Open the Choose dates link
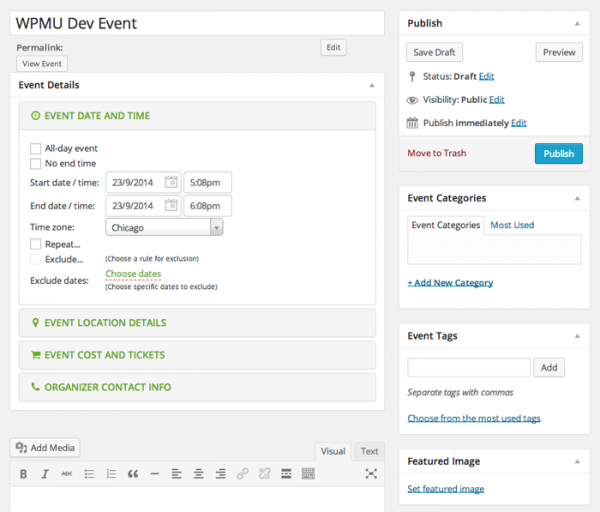600x512 pixels. click(x=133, y=274)
